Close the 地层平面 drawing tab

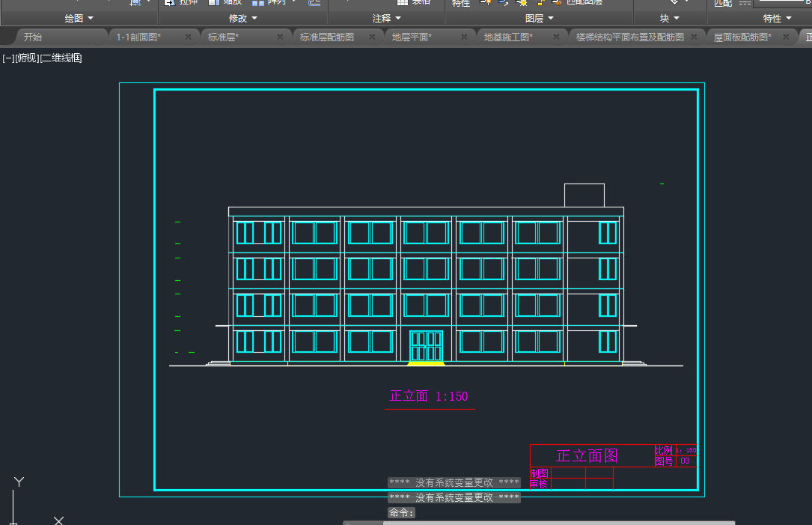point(464,37)
